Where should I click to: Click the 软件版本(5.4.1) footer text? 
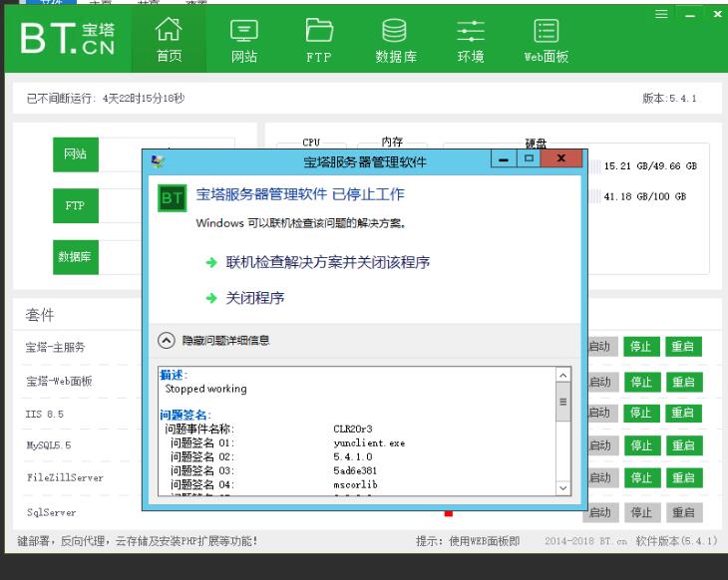coord(676,541)
